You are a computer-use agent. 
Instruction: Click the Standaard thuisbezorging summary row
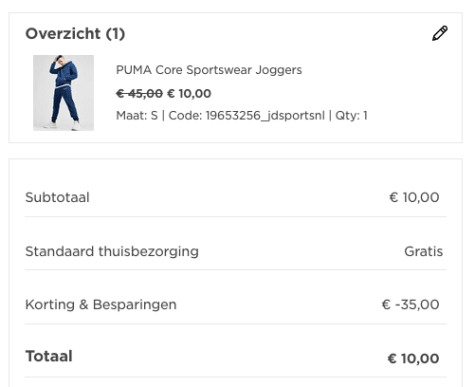[x=236, y=251]
